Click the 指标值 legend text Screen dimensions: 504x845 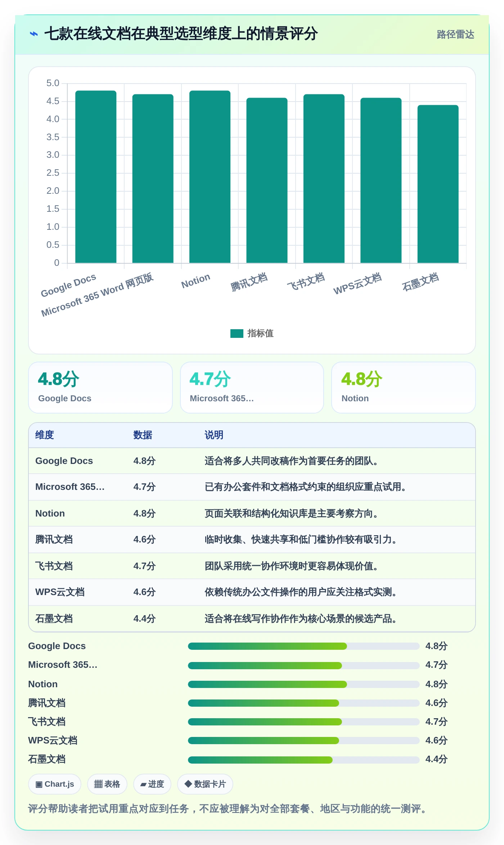coord(260,334)
